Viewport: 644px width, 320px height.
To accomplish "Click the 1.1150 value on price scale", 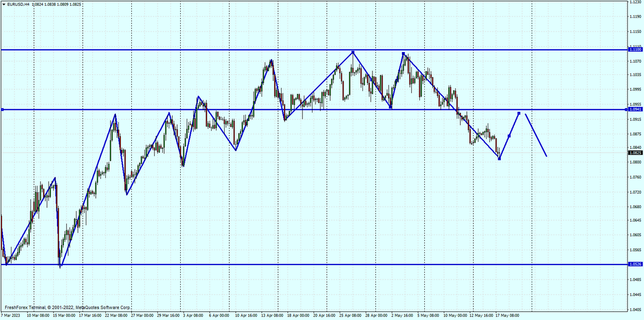I will coord(636,32).
